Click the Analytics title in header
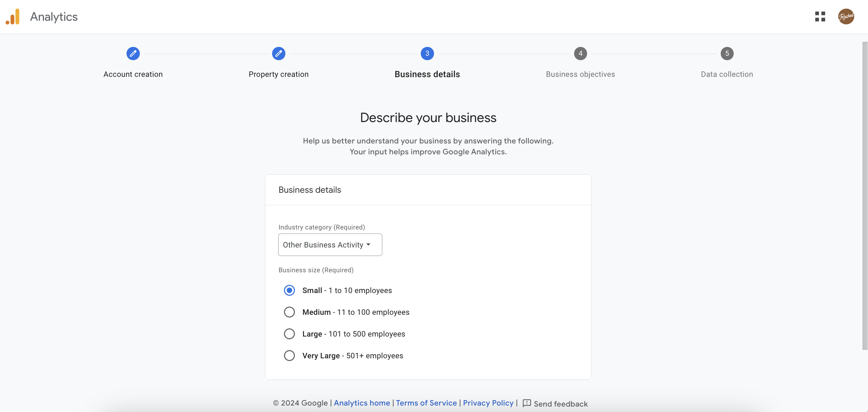Image resolution: width=868 pixels, height=412 pixels. [54, 17]
